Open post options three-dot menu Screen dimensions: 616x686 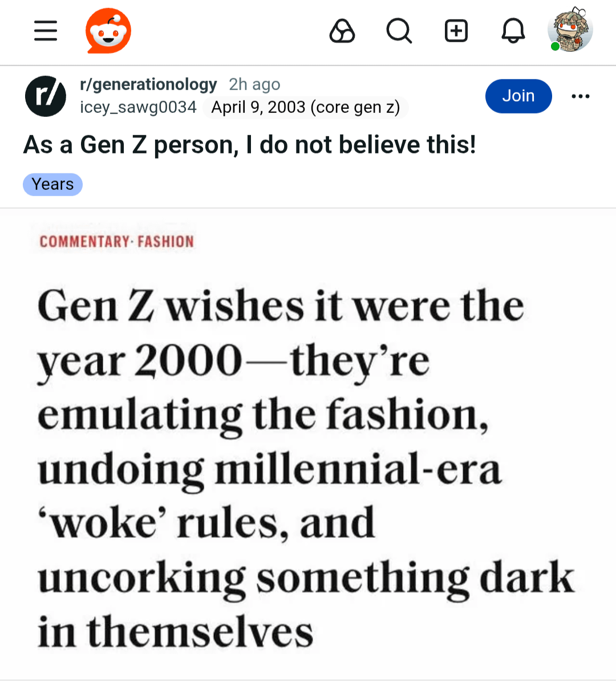[580, 96]
